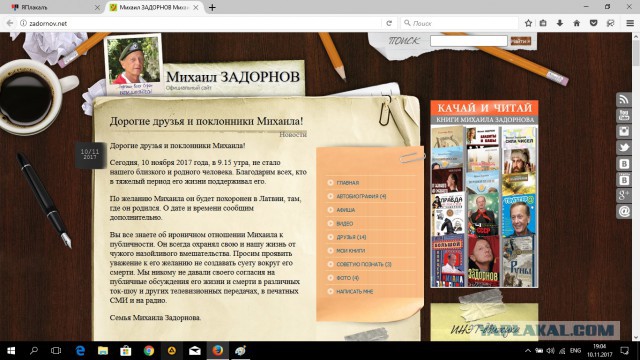
Task: Open the YouTube sidebar icon
Action: point(624,115)
